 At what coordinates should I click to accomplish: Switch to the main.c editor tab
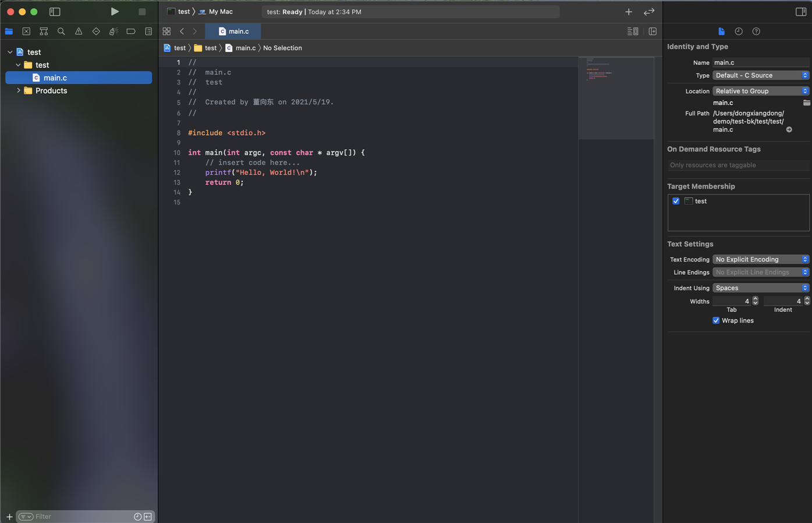tap(233, 31)
